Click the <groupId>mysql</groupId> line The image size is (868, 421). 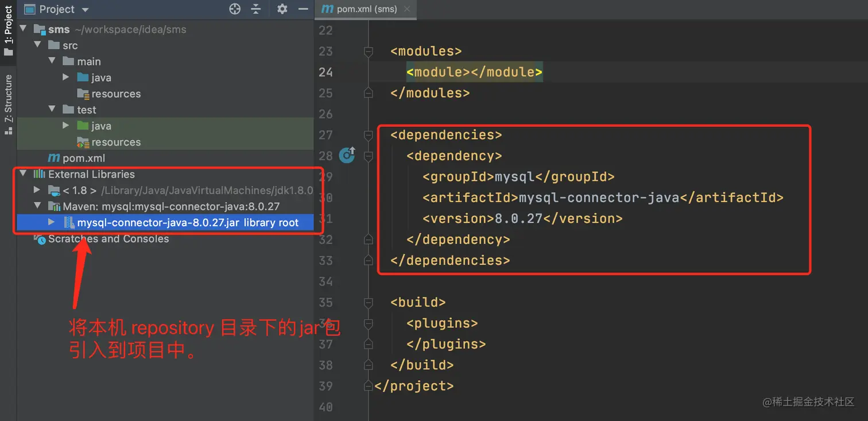pyautogui.click(x=518, y=177)
